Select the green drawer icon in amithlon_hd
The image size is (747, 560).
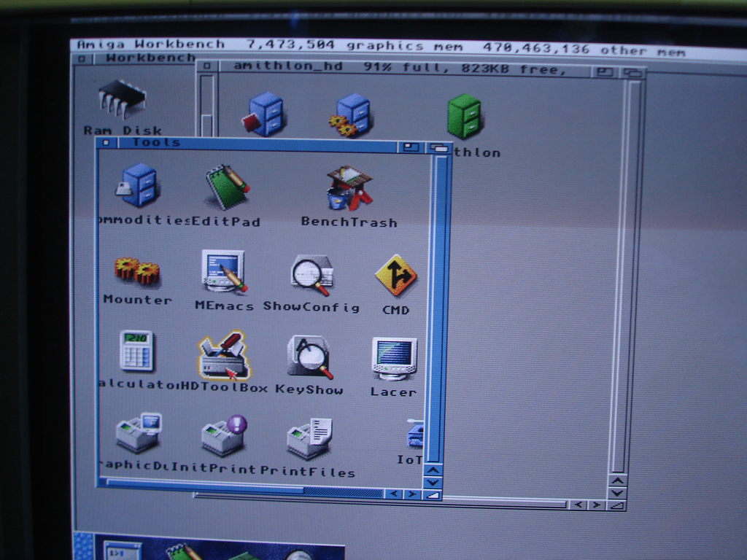(x=465, y=117)
